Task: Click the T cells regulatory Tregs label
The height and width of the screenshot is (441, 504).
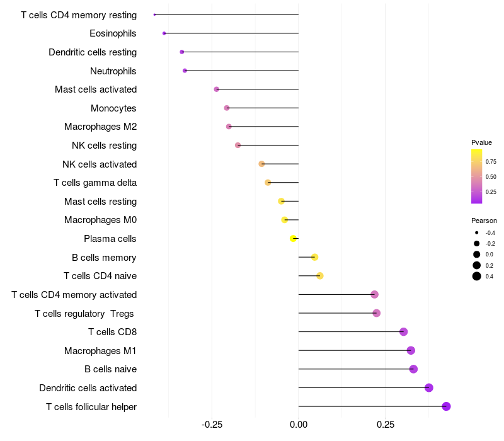Action: tap(84, 314)
